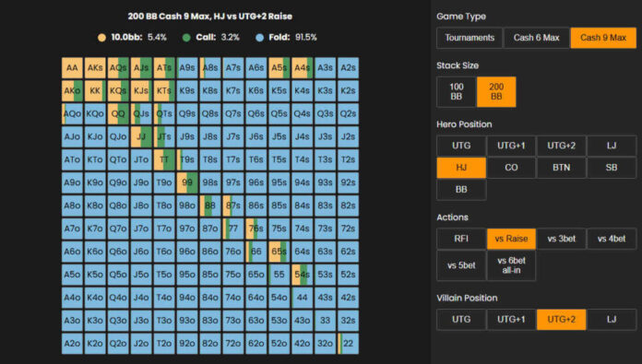Viewport: 642px width, 364px height.
Task: Set stack size to 200 BB
Action: pyautogui.click(x=496, y=92)
